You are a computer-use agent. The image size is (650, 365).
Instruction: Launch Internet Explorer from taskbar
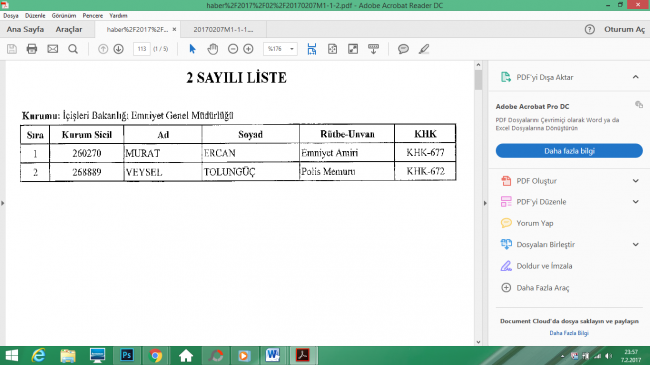39,355
